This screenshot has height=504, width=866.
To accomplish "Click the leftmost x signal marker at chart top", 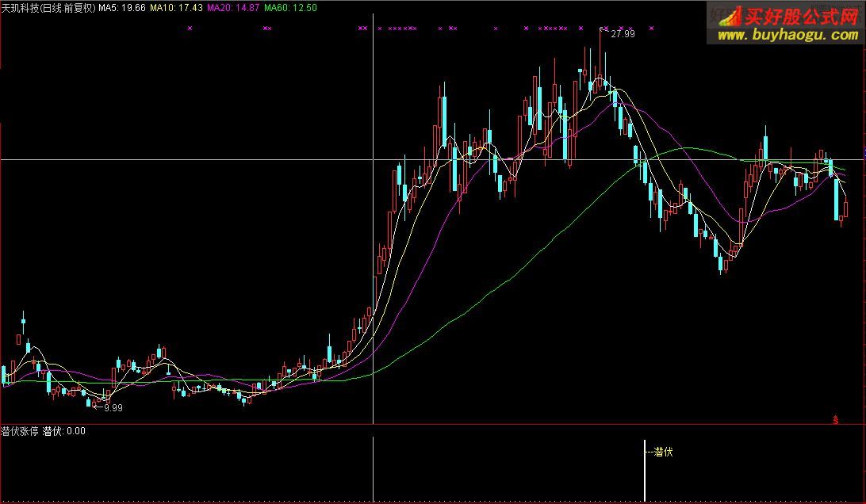I will (189, 29).
